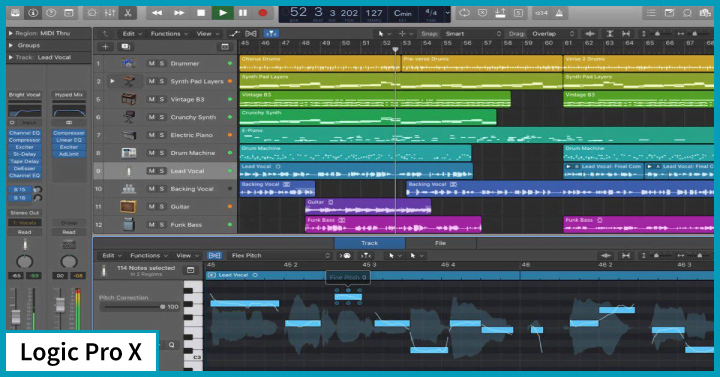The height and width of the screenshot is (377, 720).
Task: Open the Bright Vocal setting button
Action: click(25, 95)
